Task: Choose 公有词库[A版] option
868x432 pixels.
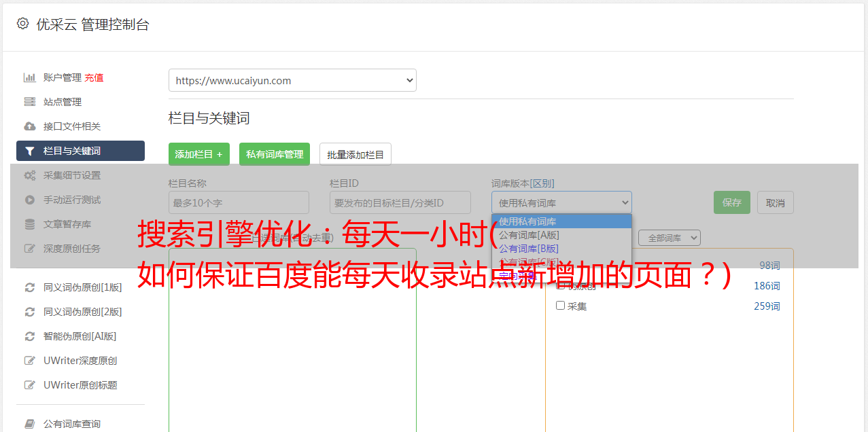Action: [x=561, y=235]
